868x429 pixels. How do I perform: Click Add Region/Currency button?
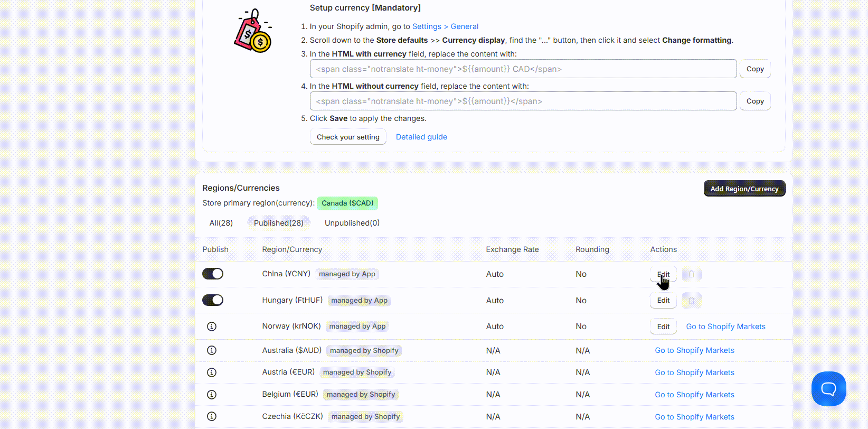point(744,189)
